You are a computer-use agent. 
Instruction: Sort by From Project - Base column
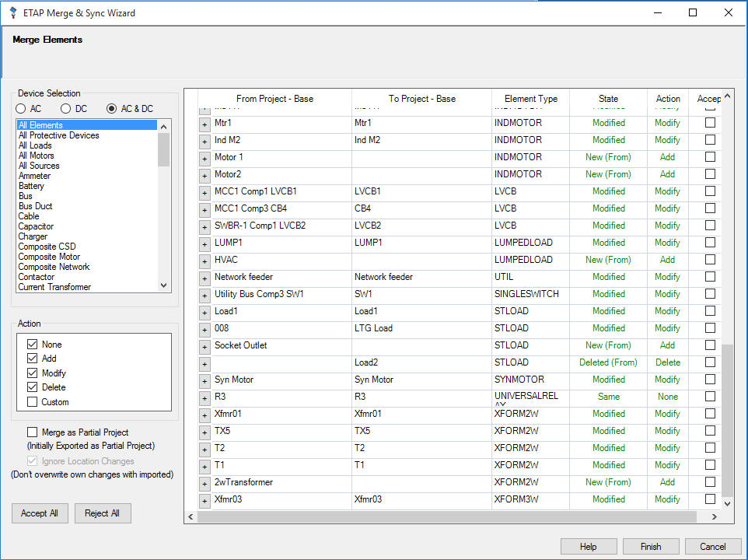(274, 99)
